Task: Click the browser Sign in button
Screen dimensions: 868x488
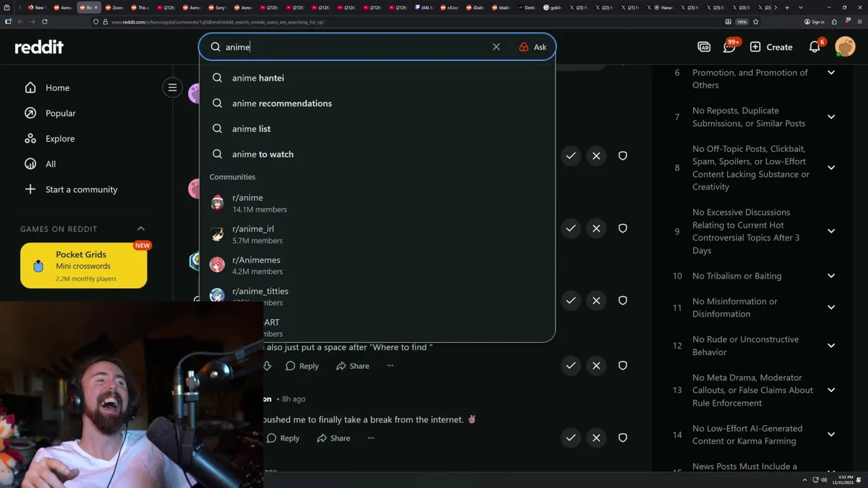Action: tap(814, 22)
